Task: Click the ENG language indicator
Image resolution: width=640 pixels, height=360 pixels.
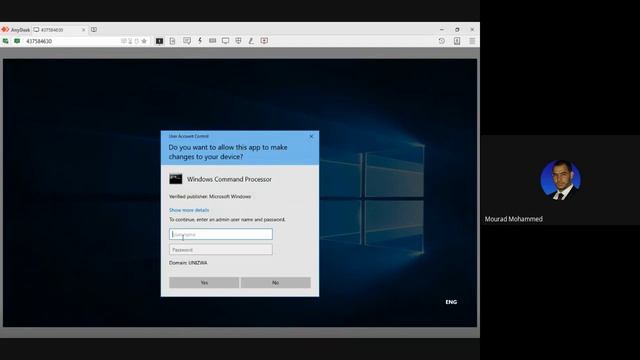Action: (x=451, y=302)
